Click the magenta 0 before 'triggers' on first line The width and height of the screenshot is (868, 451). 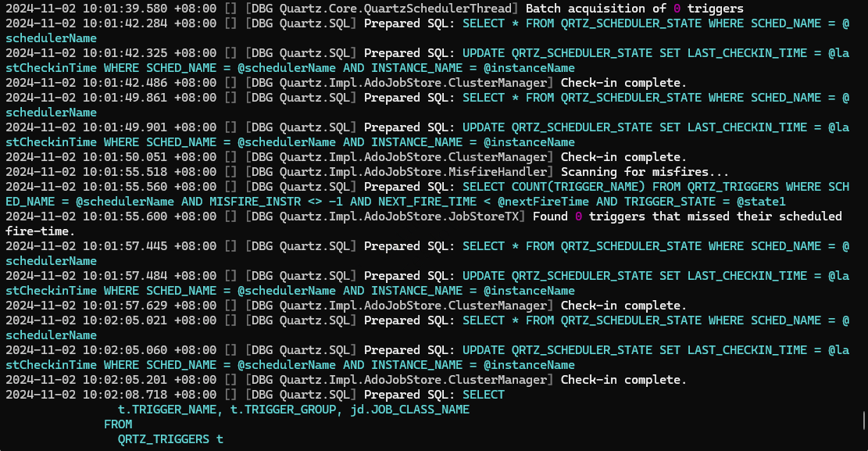[677, 9]
